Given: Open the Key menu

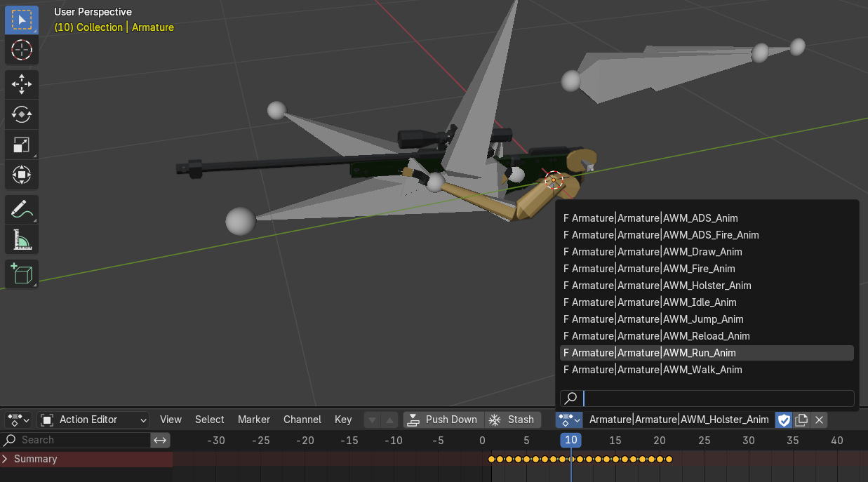Looking at the screenshot, I should 343,420.
